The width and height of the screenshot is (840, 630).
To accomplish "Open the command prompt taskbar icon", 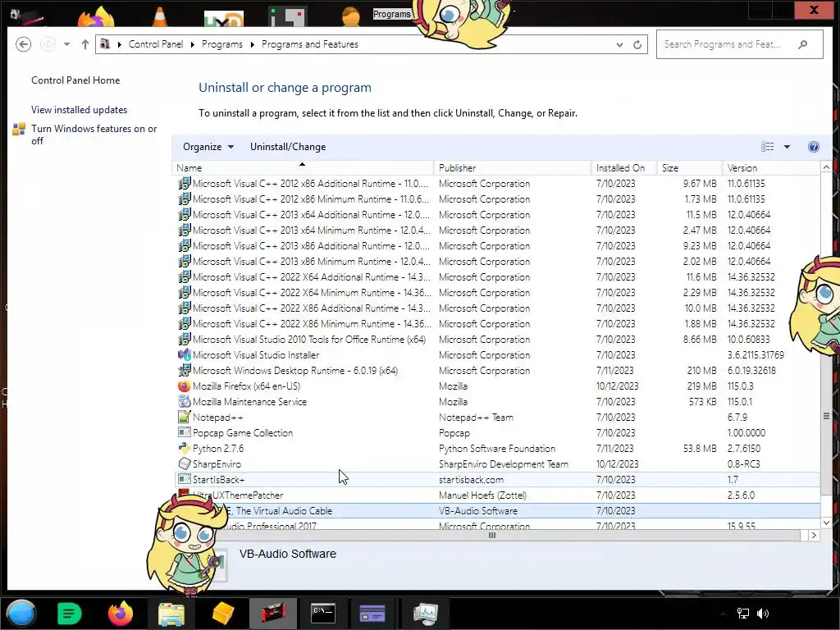I will click(x=323, y=614).
